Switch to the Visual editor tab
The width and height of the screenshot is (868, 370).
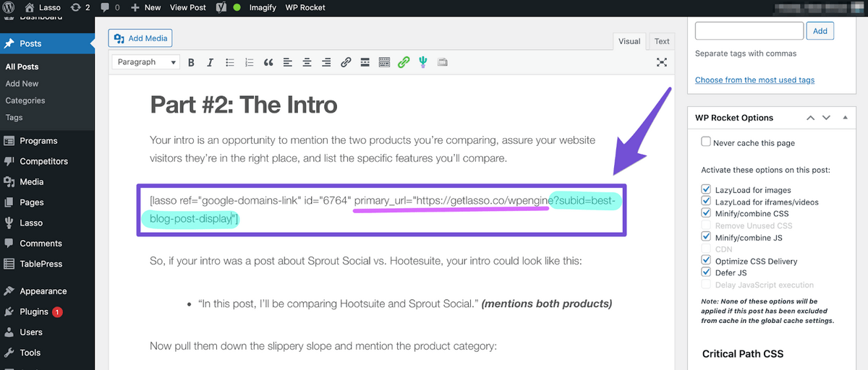tap(629, 41)
